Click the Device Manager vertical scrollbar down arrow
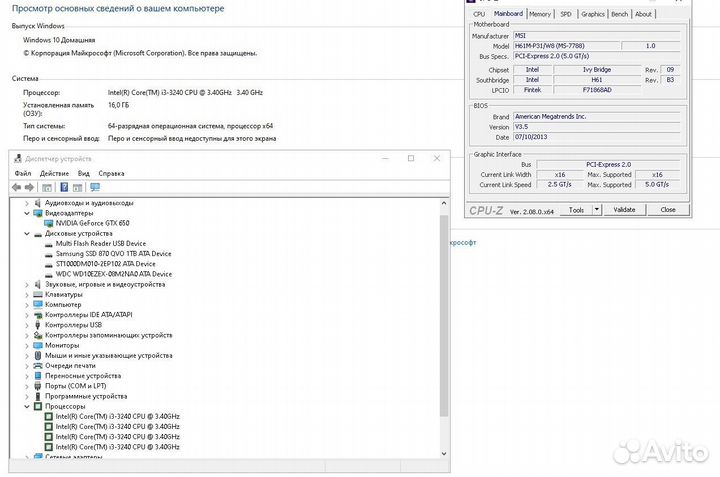 444,454
